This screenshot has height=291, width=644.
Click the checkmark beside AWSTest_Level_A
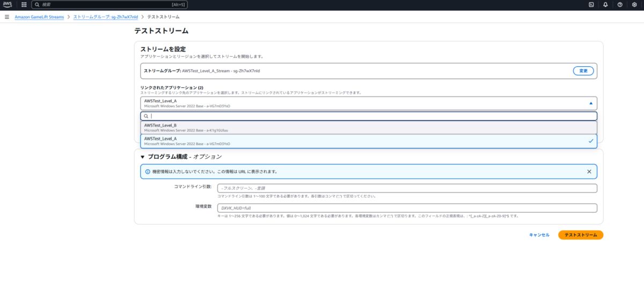[x=591, y=141]
